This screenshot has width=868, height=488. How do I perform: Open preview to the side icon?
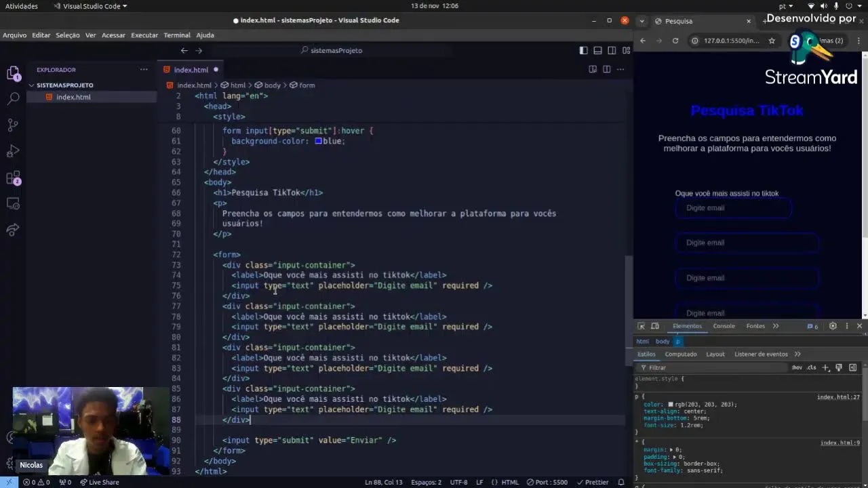tap(593, 69)
